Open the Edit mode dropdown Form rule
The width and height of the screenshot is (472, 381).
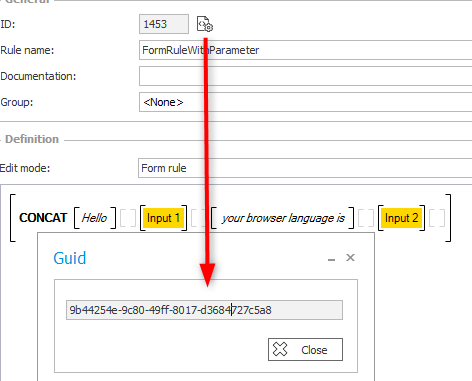(305, 168)
